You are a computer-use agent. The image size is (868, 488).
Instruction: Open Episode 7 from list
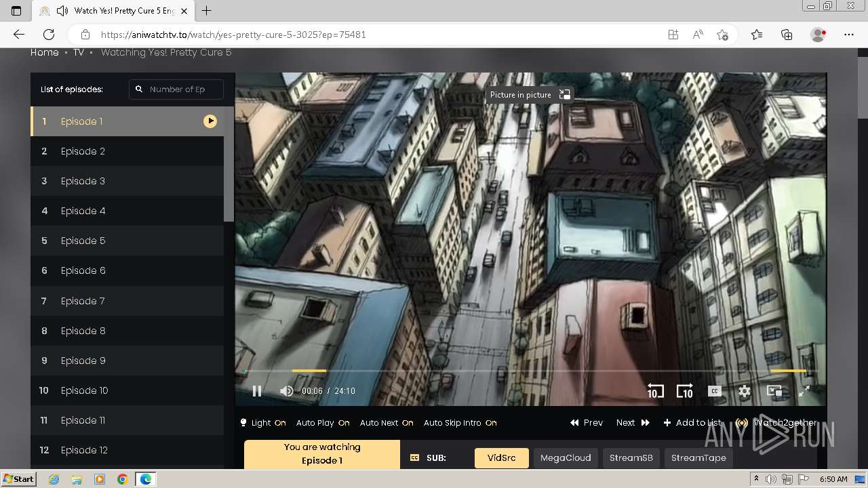pos(127,301)
